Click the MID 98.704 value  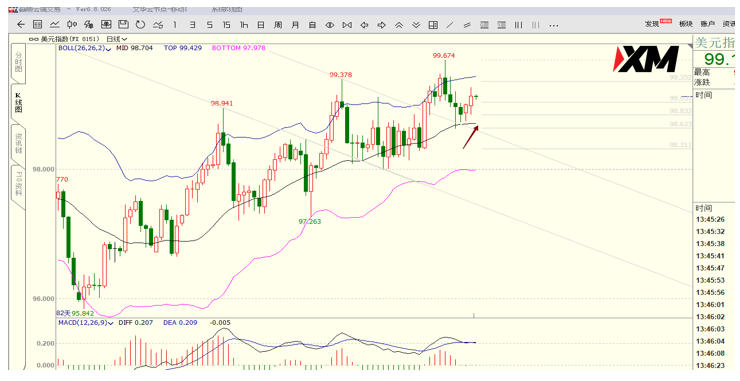tap(135, 48)
